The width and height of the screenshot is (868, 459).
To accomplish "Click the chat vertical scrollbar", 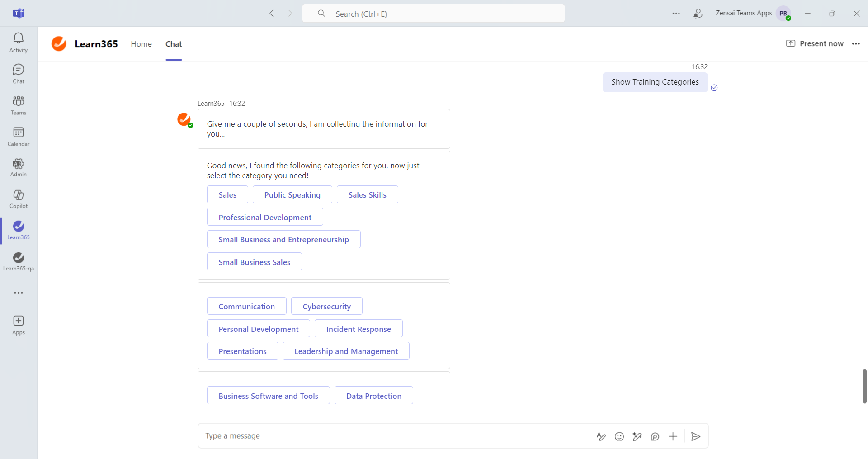I will coord(864,386).
